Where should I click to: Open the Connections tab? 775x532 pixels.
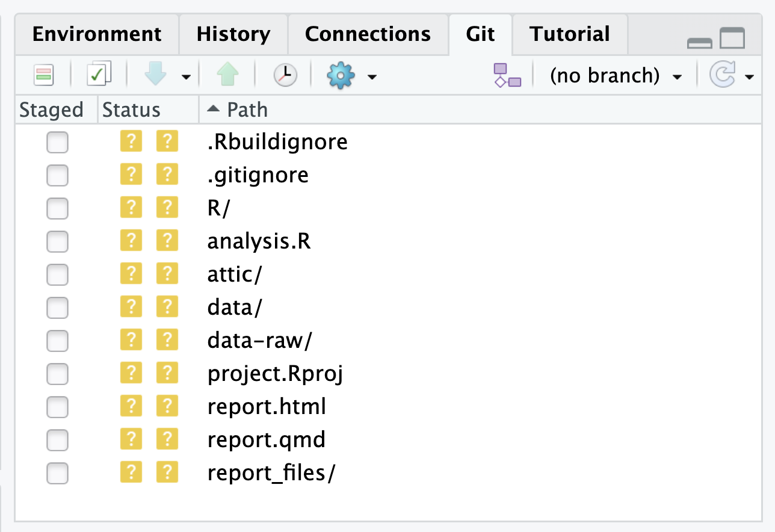(368, 34)
